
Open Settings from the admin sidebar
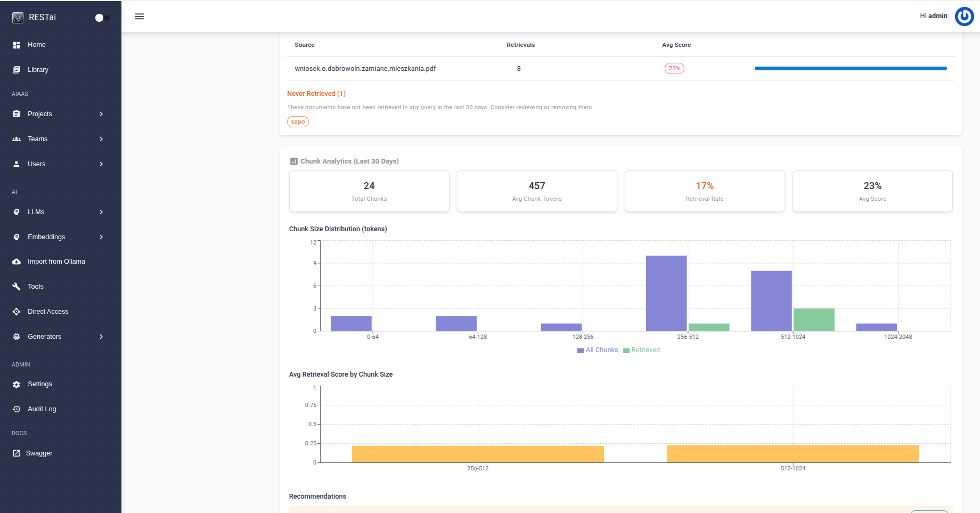pos(39,384)
